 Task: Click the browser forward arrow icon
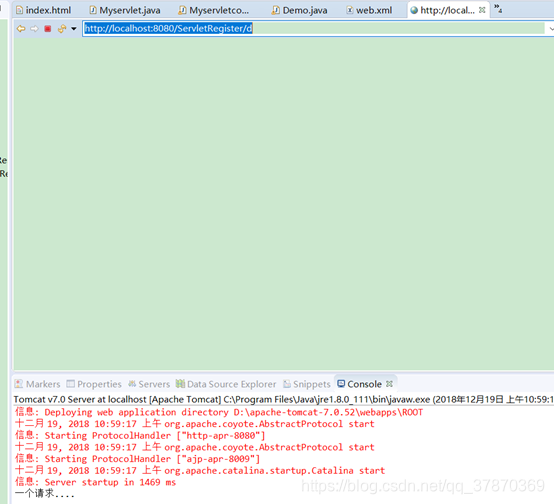coord(34,29)
